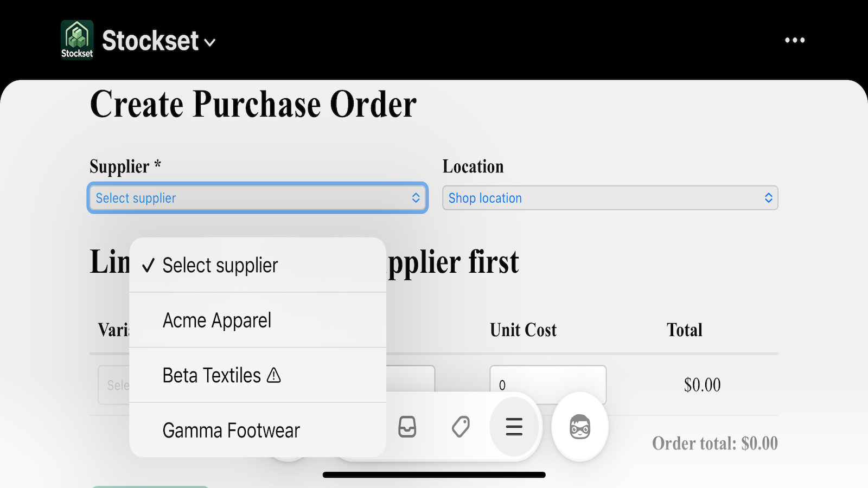Open the three-dot more options menu
This screenshot has height=488, width=868.
[x=795, y=40]
